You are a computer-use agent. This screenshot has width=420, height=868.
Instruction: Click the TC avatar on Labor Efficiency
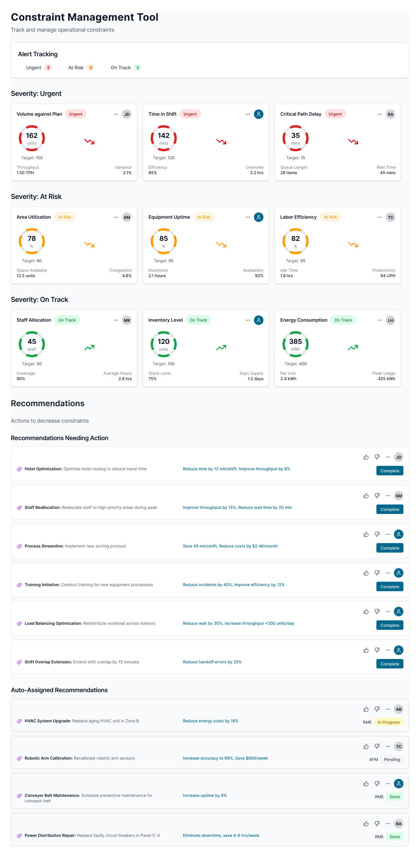(391, 217)
